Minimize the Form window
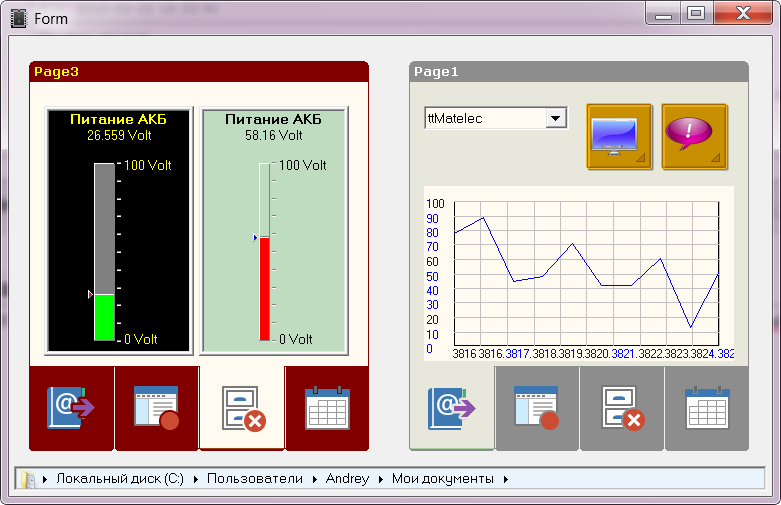 tap(663, 13)
